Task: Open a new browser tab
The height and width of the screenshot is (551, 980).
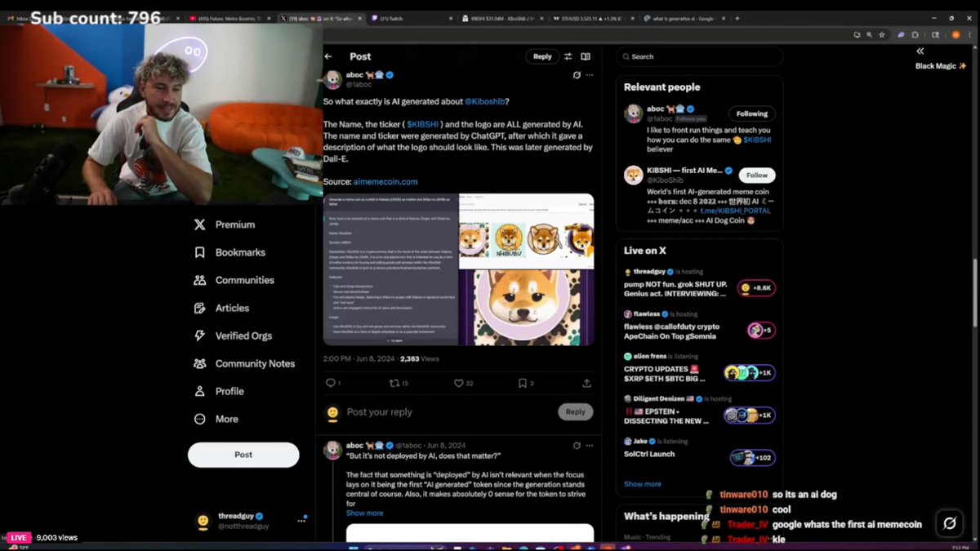Action: [737, 18]
